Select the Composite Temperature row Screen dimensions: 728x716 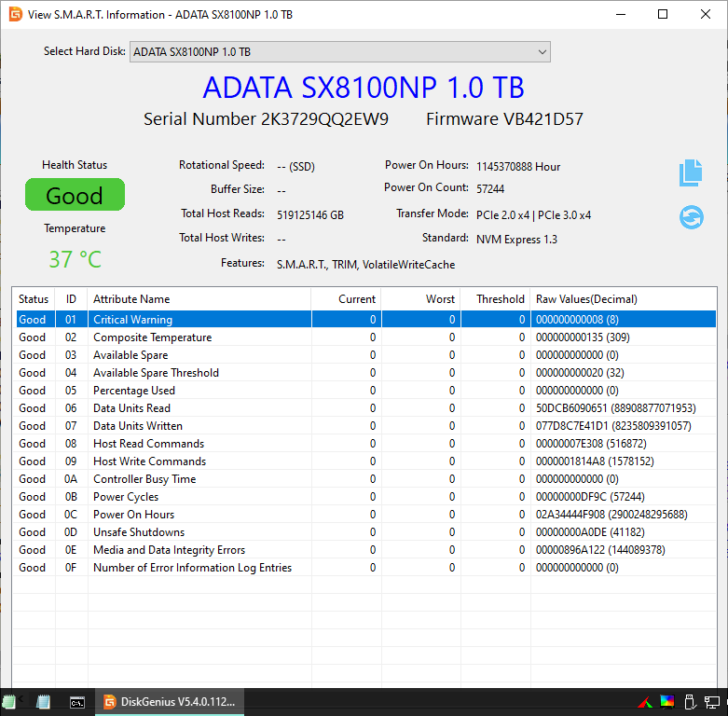[365, 337]
